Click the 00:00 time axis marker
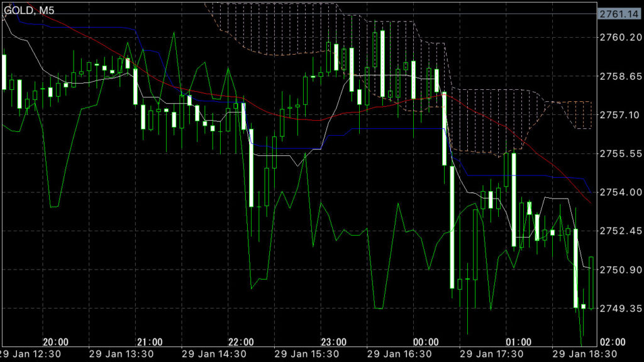Screen dimensions: 644x362 coord(426,342)
